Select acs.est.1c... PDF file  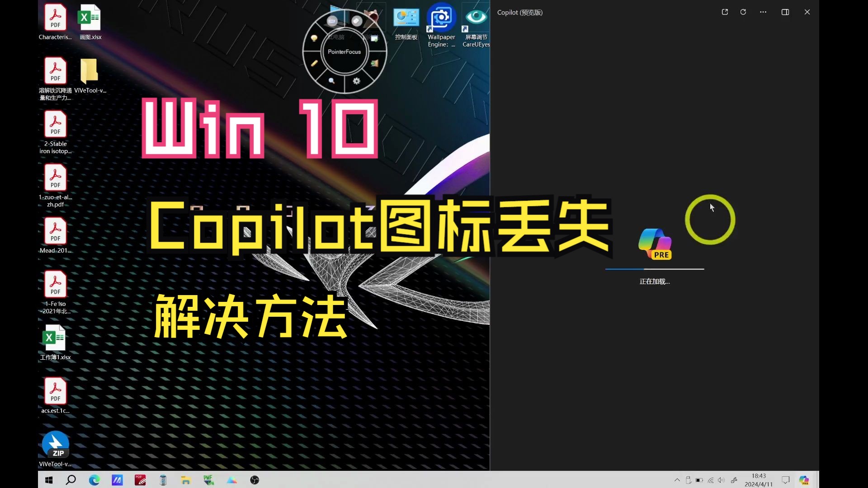[55, 396]
